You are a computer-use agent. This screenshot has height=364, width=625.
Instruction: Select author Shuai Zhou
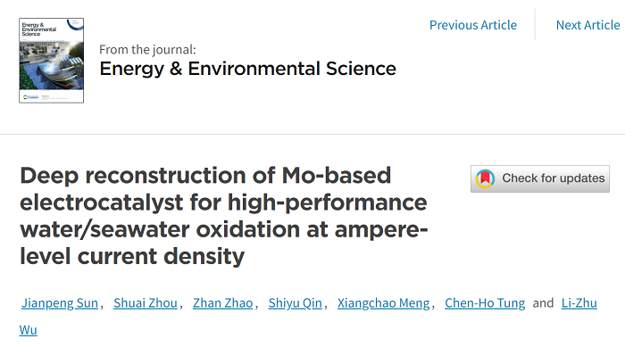pos(146,303)
